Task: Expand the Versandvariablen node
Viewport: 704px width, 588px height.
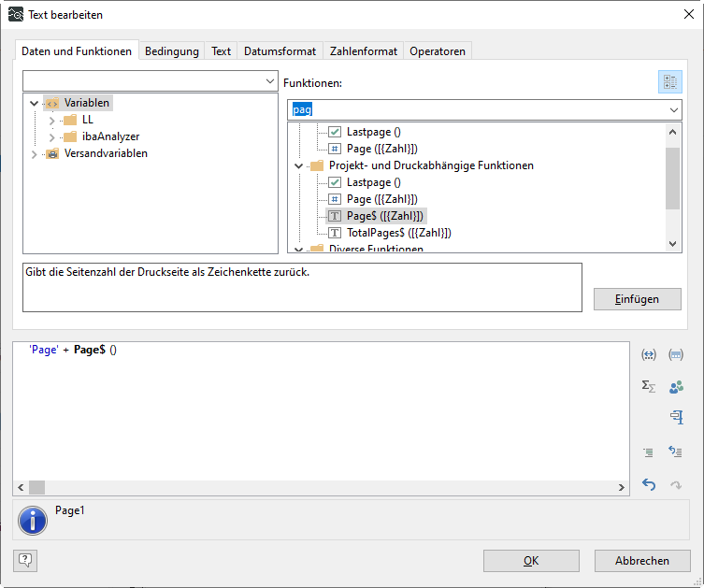Action: (34, 154)
